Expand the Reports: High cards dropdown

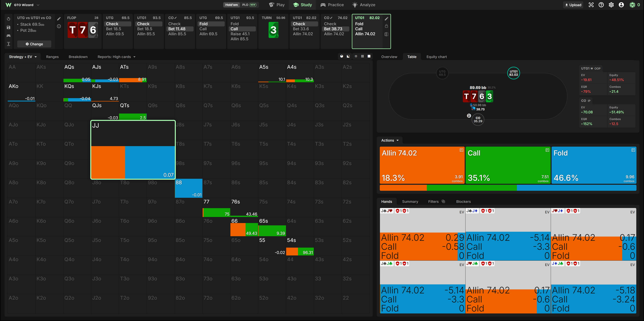tap(117, 57)
